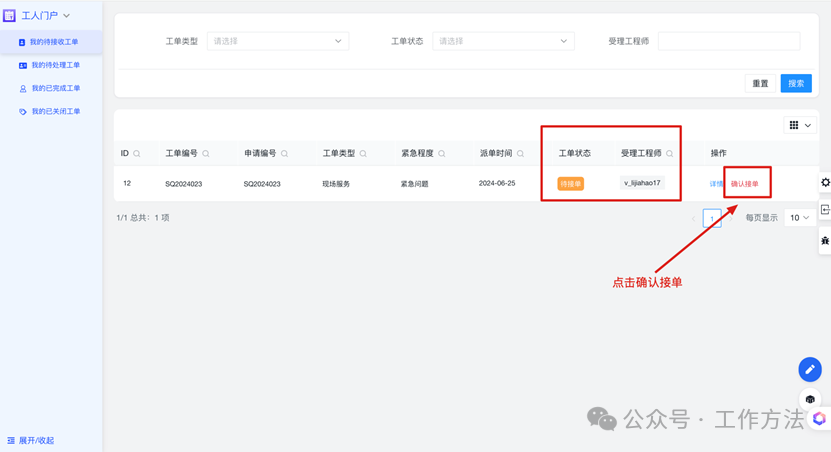The height and width of the screenshot is (452, 831).
Task: Click the 详情 details link
Action: (x=715, y=184)
